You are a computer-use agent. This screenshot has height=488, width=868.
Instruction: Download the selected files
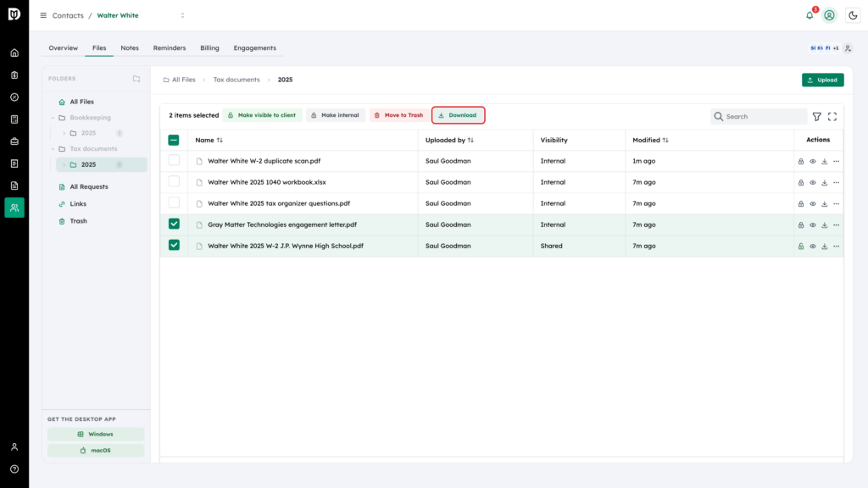tap(458, 115)
